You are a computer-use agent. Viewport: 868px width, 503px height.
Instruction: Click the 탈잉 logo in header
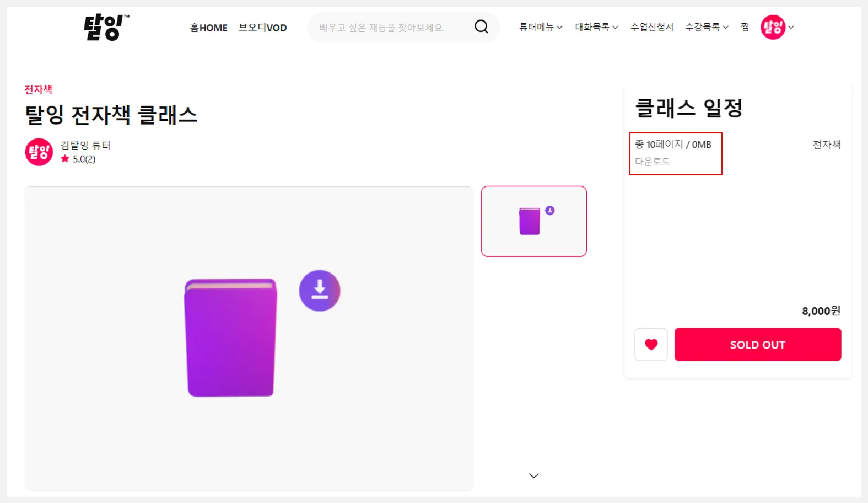click(x=106, y=28)
